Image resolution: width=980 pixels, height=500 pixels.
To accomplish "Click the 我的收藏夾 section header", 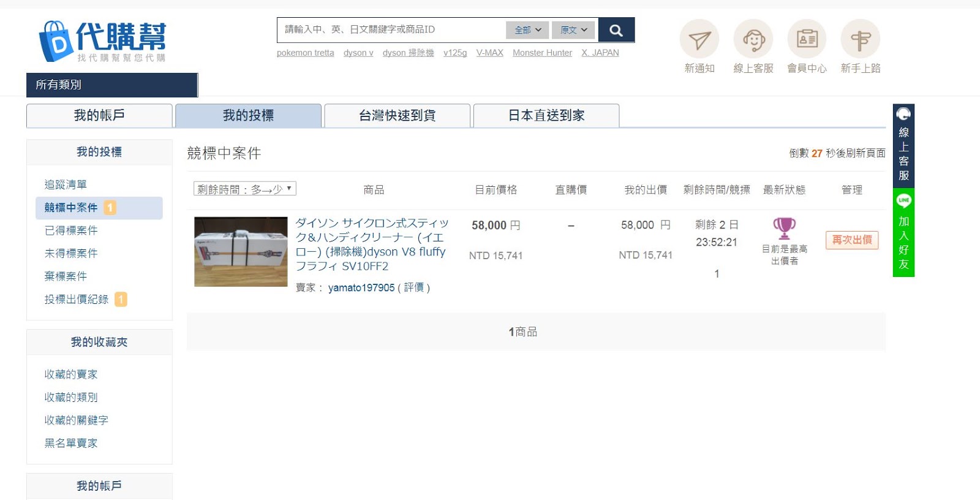I will click(99, 342).
